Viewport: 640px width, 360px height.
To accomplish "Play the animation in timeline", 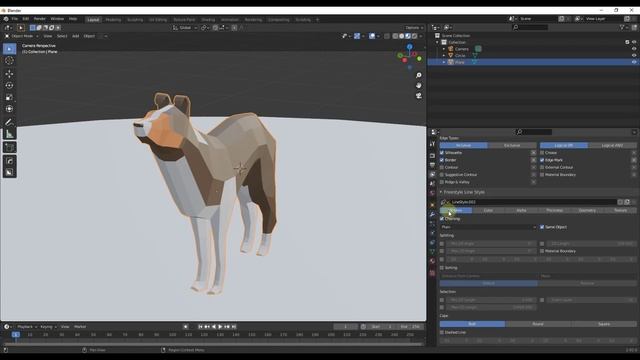I will pyautogui.click(x=220, y=327).
